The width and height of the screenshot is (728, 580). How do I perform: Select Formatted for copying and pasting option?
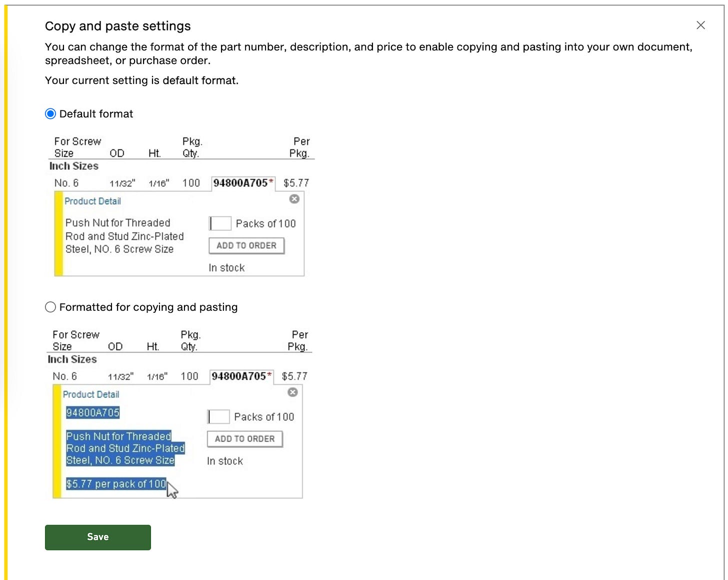(50, 307)
